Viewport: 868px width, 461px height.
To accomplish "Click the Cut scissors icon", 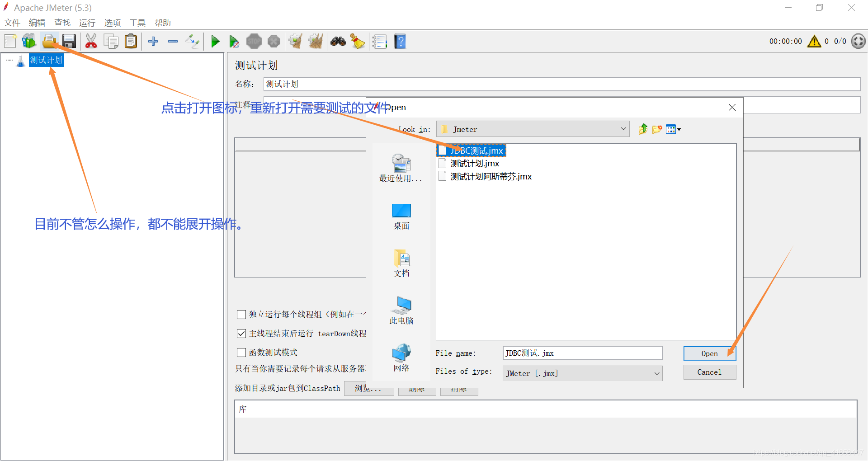I will point(91,42).
